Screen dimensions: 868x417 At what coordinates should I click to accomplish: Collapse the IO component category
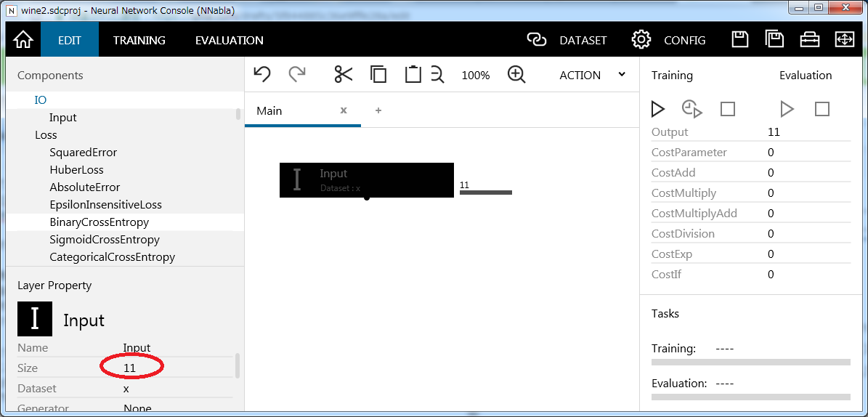coord(41,100)
